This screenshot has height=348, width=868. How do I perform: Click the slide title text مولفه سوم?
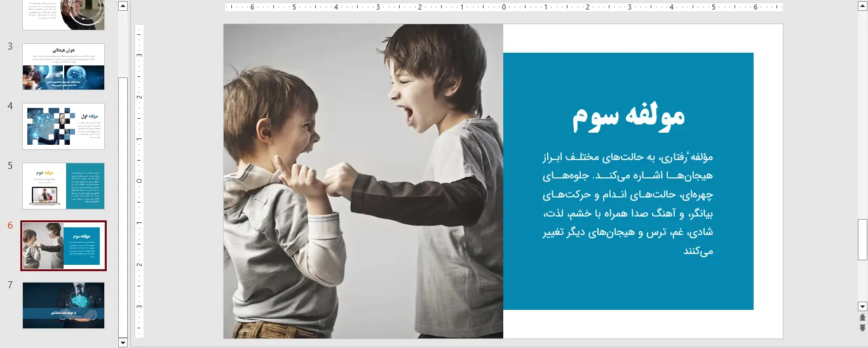point(628,117)
